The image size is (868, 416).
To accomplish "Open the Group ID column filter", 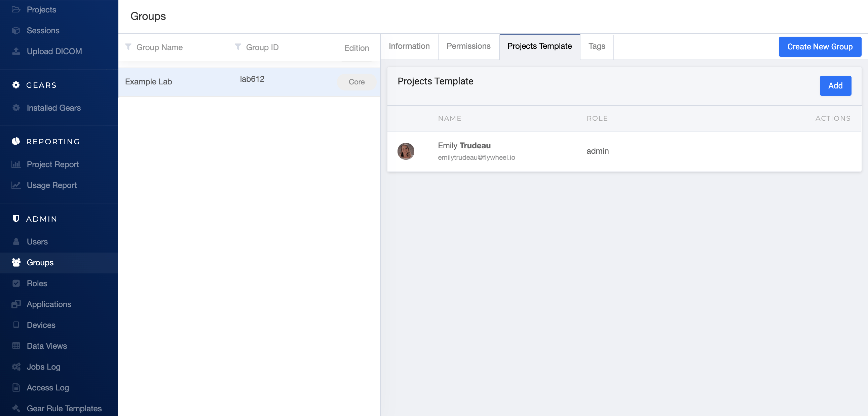I will pyautogui.click(x=238, y=47).
